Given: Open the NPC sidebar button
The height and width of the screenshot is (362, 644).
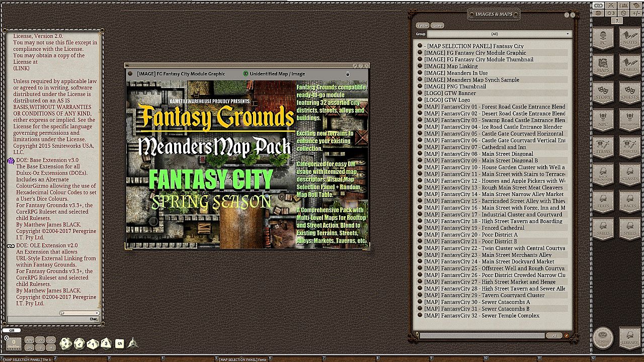Looking at the screenshot, I should (603, 120).
